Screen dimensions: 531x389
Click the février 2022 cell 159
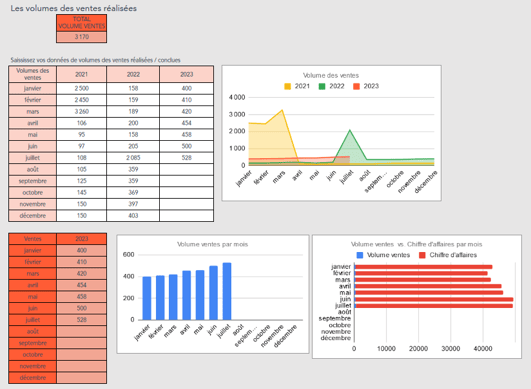tap(133, 100)
